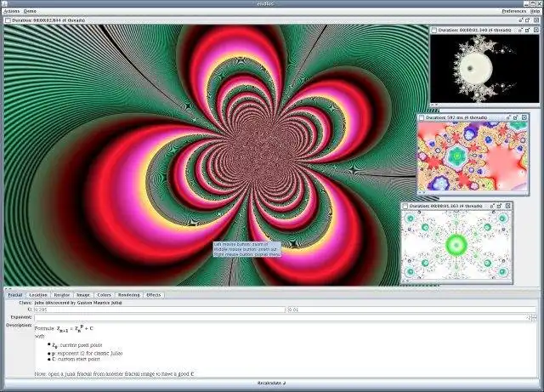544x392 pixels.
Task: Switch to the Rendering tab
Action: [128, 295]
